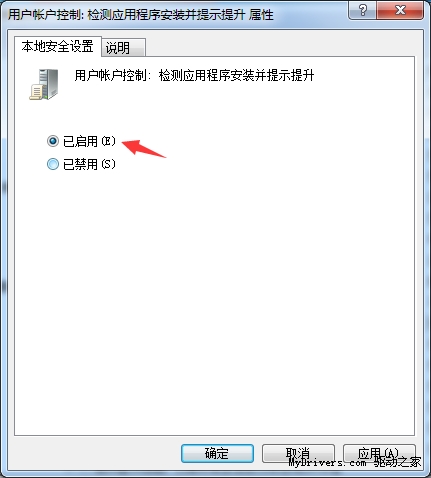The height and width of the screenshot is (478, 431).
Task: Click the MyDrivers.com watermark text
Action: coord(327,463)
